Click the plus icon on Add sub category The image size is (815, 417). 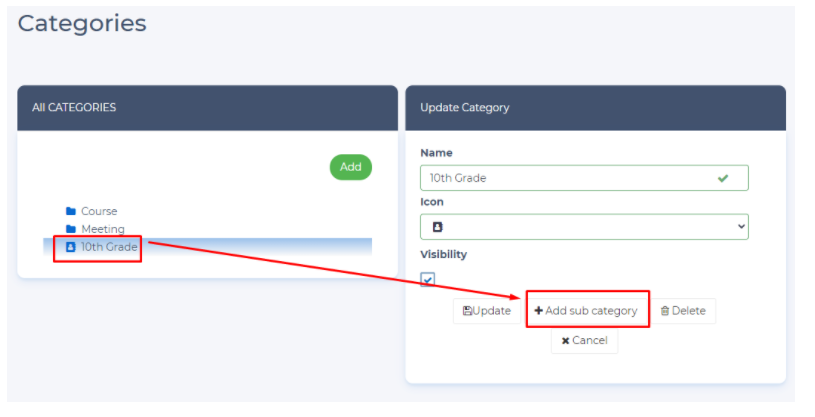coord(538,311)
